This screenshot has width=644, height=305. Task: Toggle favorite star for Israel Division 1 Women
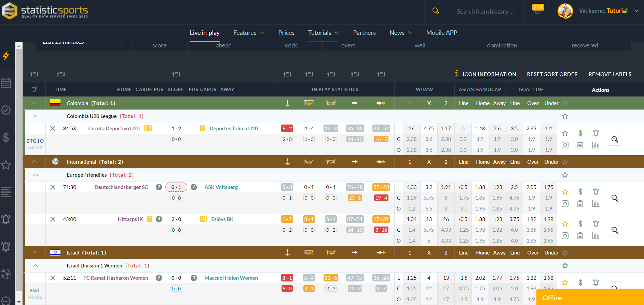point(565,266)
